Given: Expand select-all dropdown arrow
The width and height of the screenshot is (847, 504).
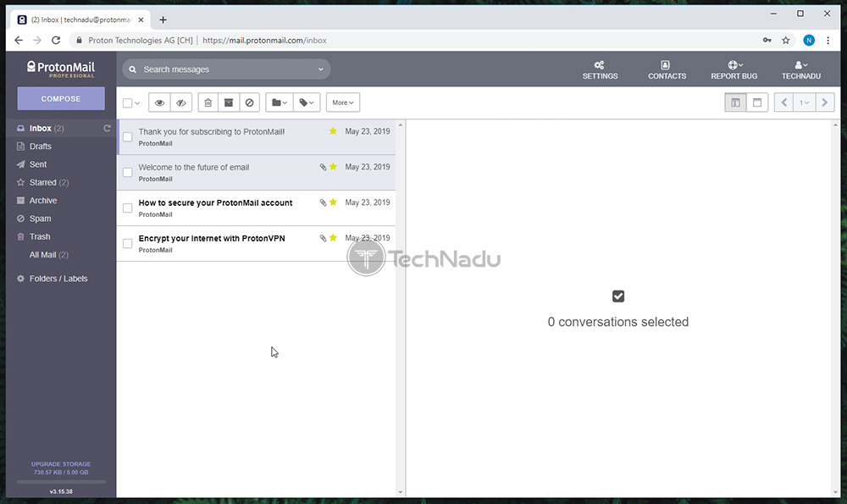Looking at the screenshot, I should click(x=137, y=103).
